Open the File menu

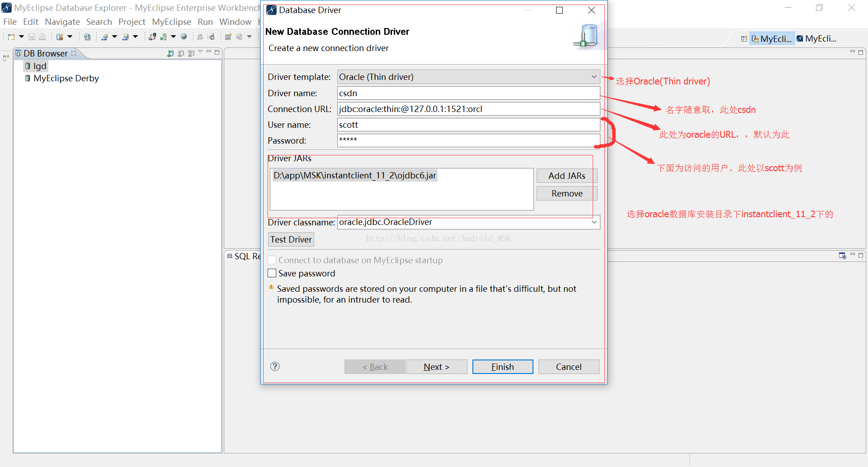10,22
